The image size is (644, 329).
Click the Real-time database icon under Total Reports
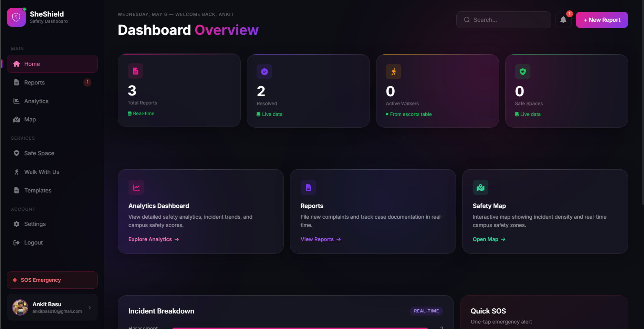(130, 113)
